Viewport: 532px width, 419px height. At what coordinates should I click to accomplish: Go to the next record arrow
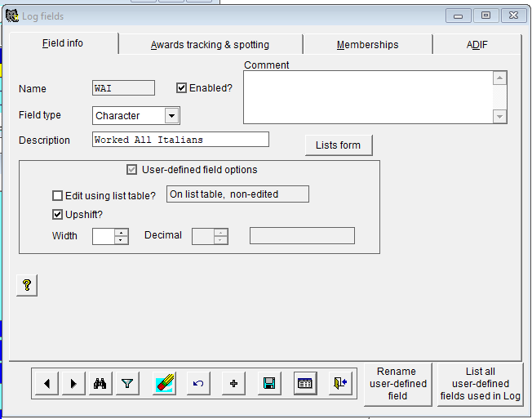(x=73, y=383)
